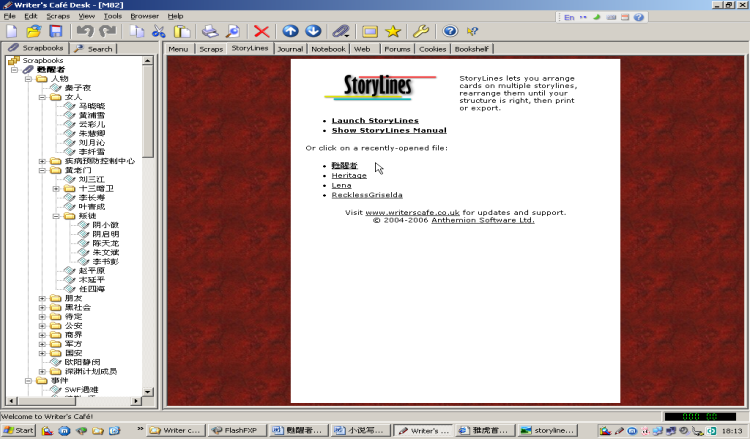Save using the floppy disk icon
The height and width of the screenshot is (439, 750).
(x=56, y=32)
